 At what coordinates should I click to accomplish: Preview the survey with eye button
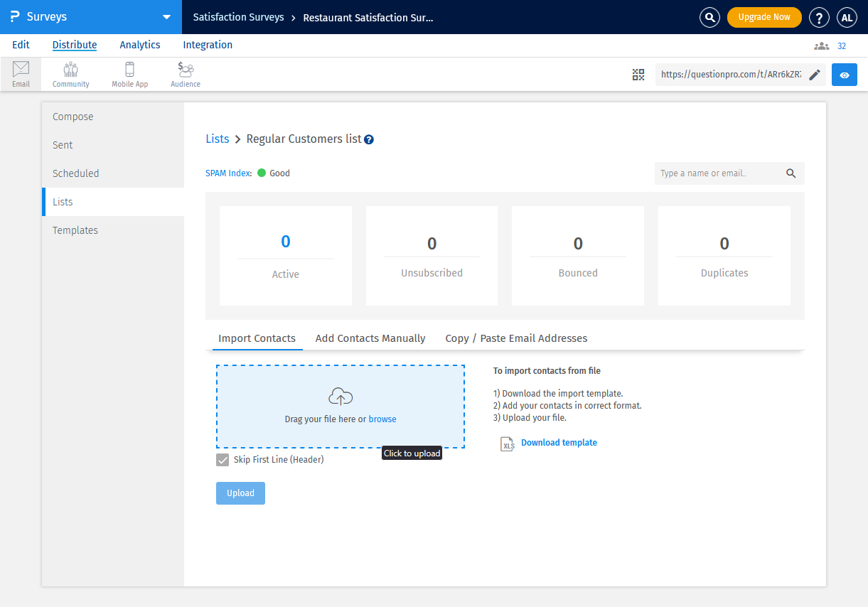pos(845,75)
